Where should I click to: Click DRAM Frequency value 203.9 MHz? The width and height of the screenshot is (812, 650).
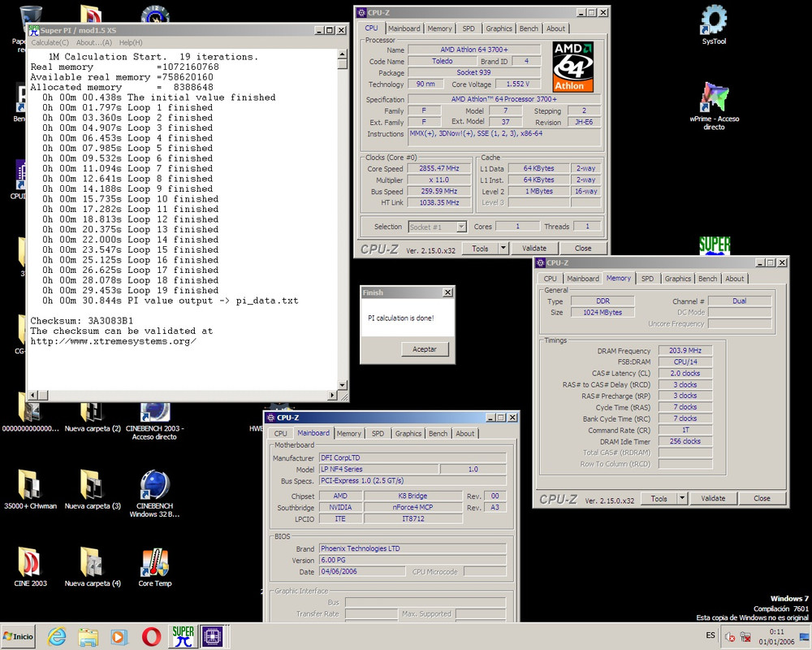pos(685,351)
